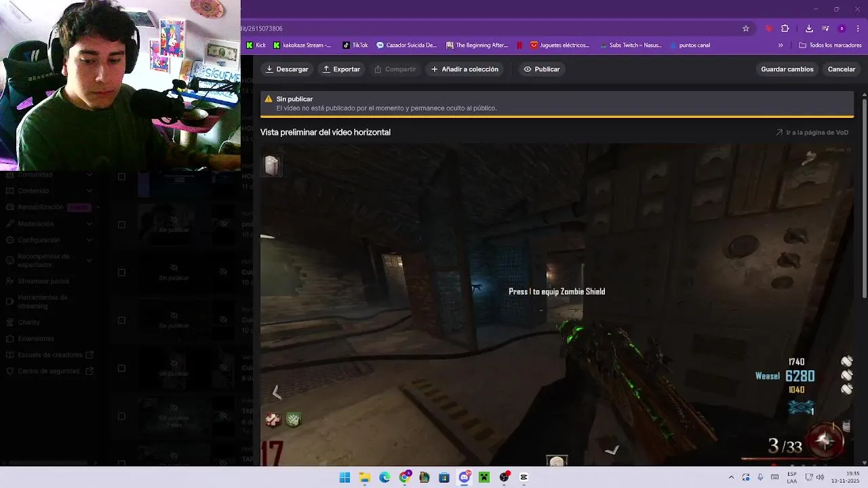Open the Windows Start menu

coord(344,477)
